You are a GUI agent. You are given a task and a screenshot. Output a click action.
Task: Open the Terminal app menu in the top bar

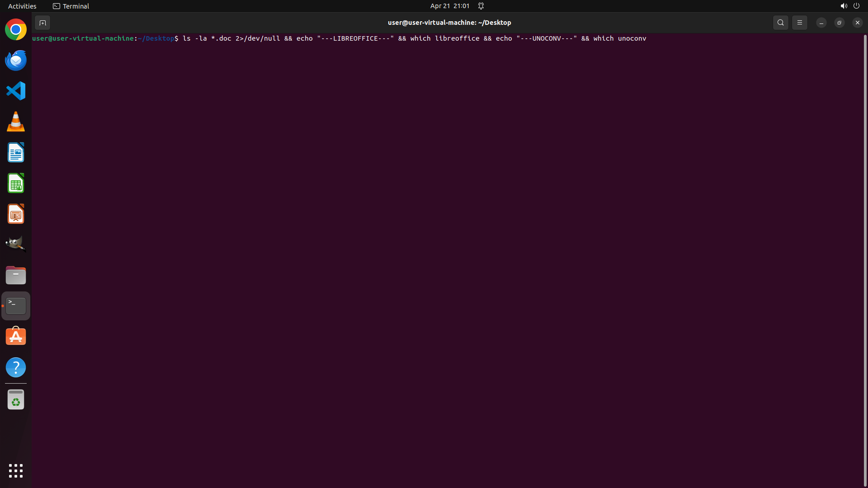[x=71, y=6]
